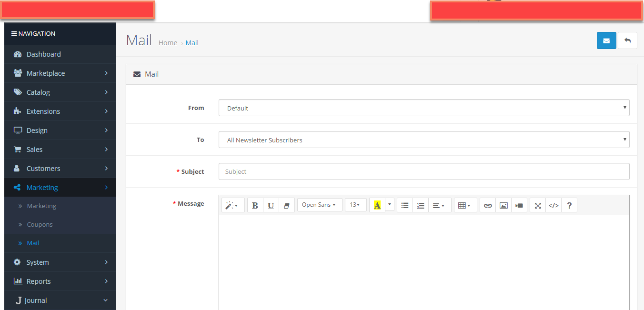Expand the Reports menu

tap(60, 281)
